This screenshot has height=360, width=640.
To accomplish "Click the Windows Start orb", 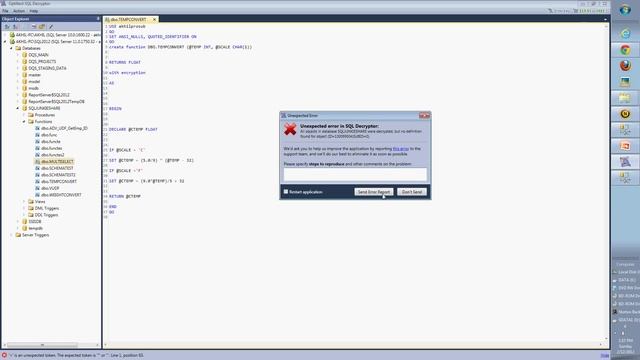I will [625, 11].
